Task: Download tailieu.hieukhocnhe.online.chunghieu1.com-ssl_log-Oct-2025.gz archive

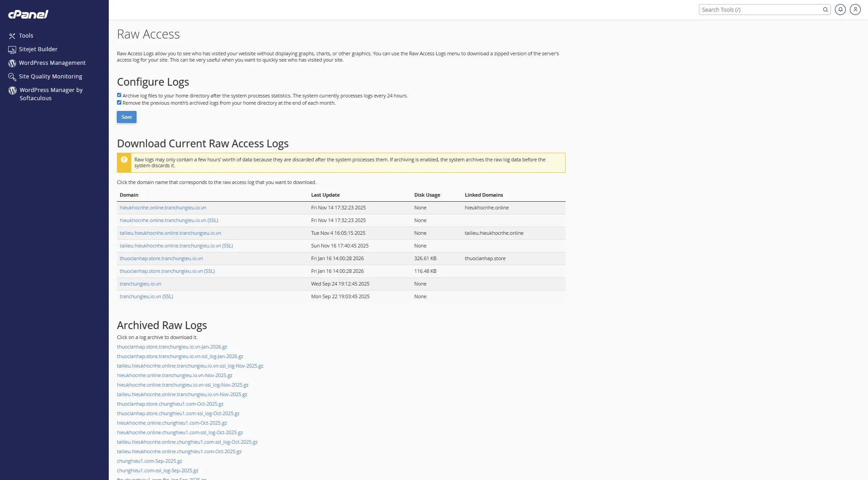Action: coord(187,442)
